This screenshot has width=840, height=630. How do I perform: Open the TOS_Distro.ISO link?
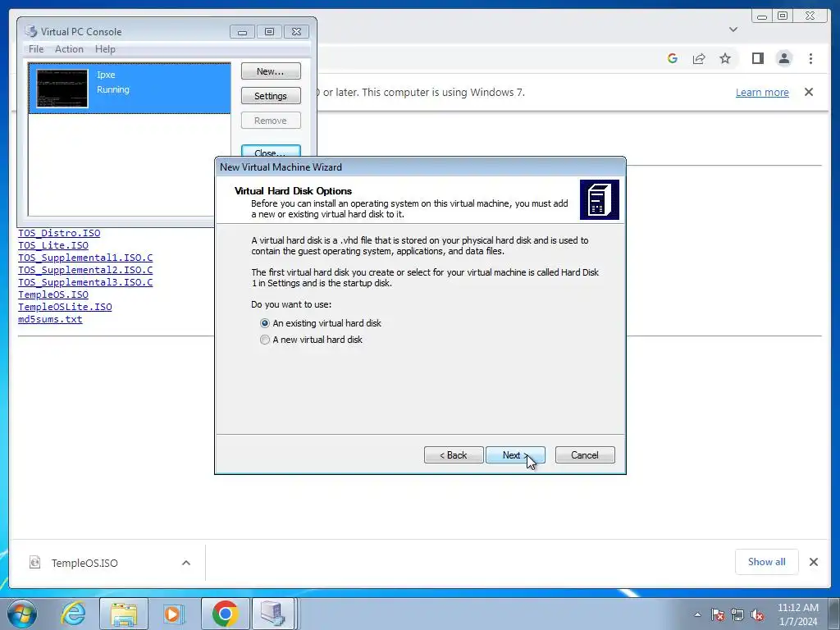[x=59, y=233]
